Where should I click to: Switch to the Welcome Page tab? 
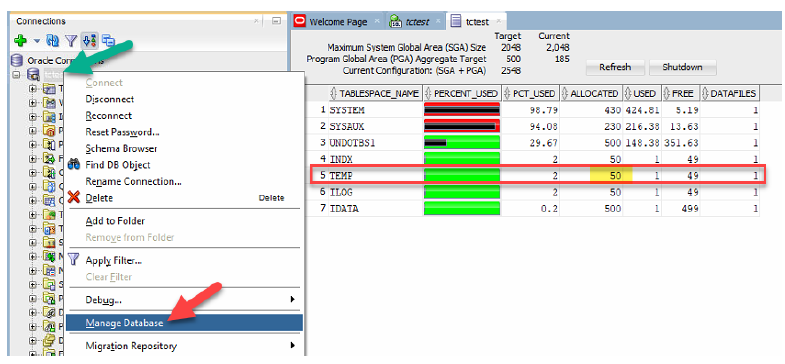tap(338, 22)
